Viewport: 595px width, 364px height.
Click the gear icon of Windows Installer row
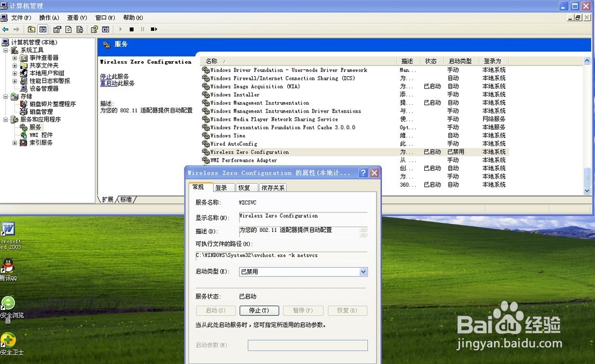[x=206, y=95]
